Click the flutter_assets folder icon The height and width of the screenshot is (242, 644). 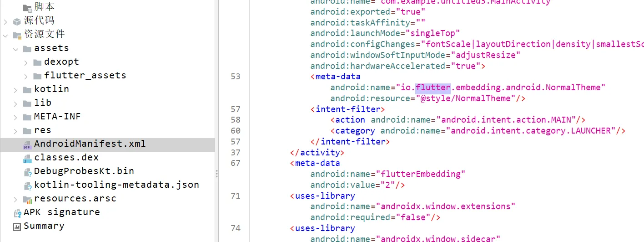[37, 76]
